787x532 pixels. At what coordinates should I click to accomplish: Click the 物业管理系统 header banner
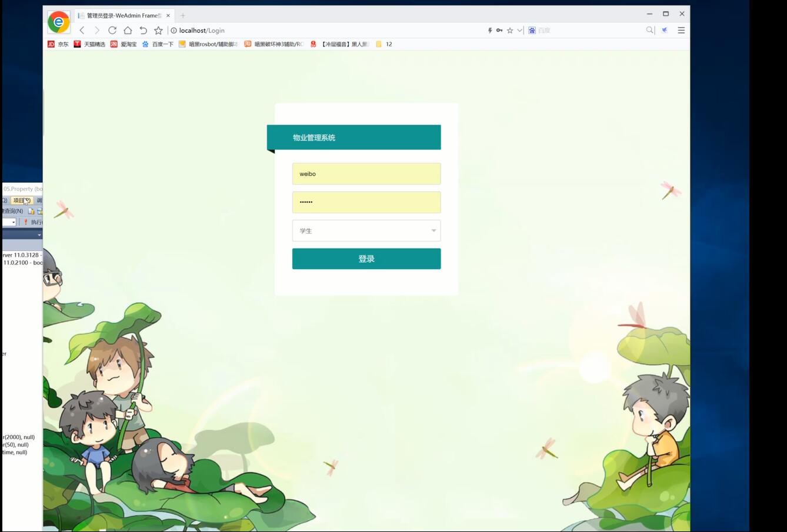tap(354, 138)
